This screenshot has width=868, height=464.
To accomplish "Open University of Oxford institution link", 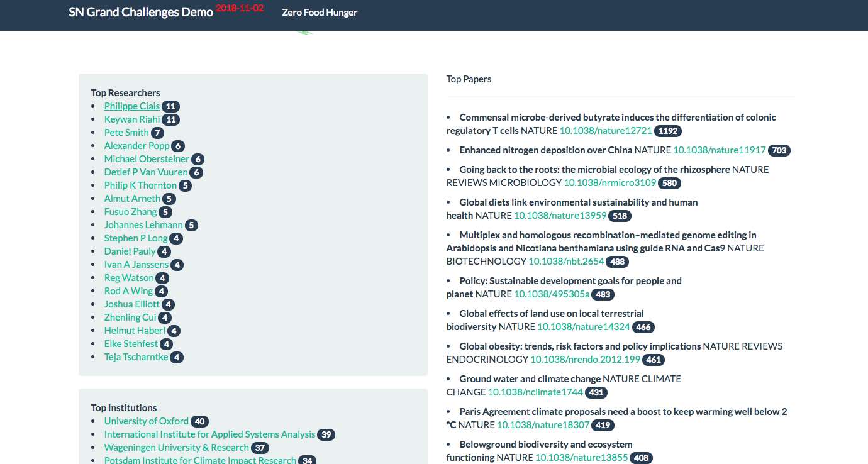I will pos(147,421).
